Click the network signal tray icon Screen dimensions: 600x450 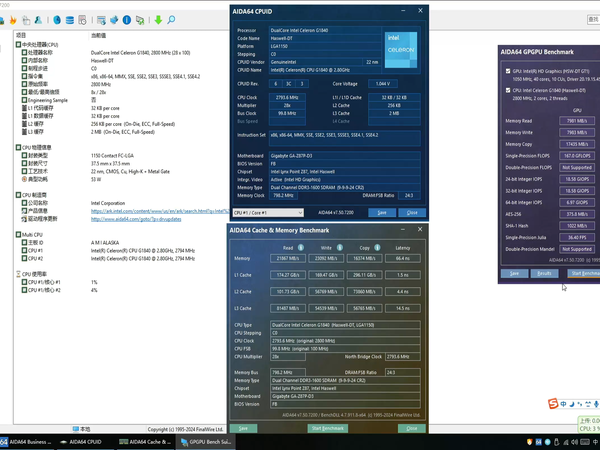click(x=566, y=442)
